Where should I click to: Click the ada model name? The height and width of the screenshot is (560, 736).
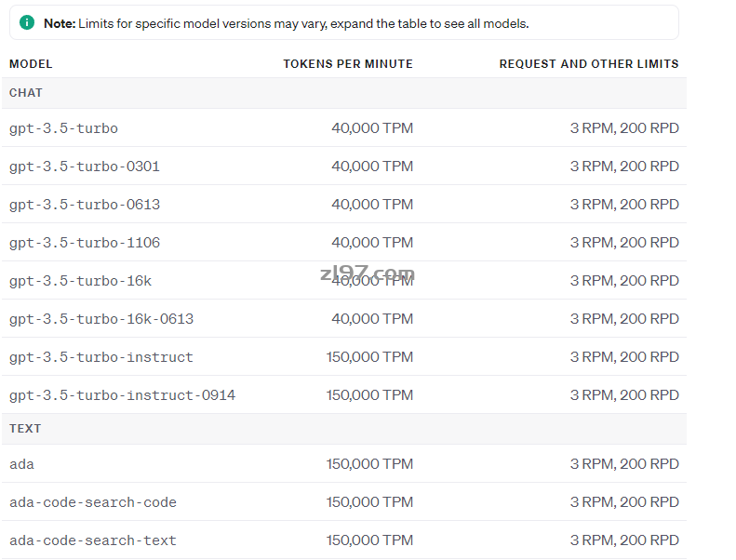point(21,464)
